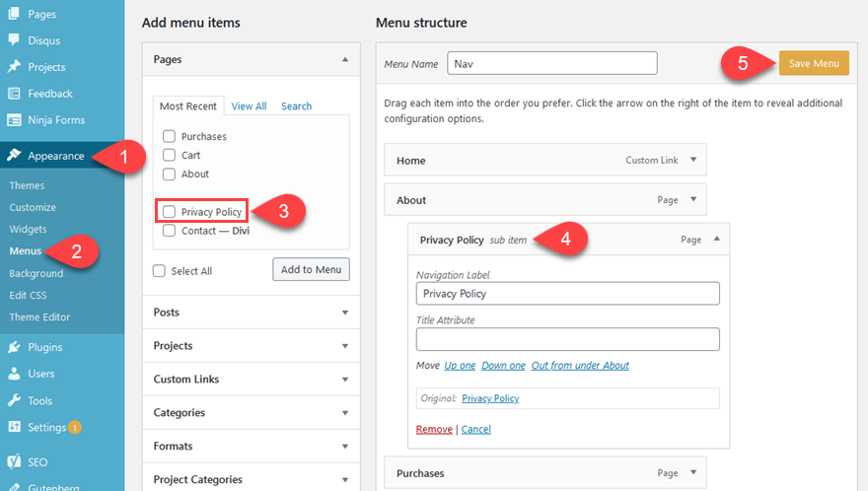Open the Tools wrench icon
Screen dimensions: 868x491
coord(14,400)
